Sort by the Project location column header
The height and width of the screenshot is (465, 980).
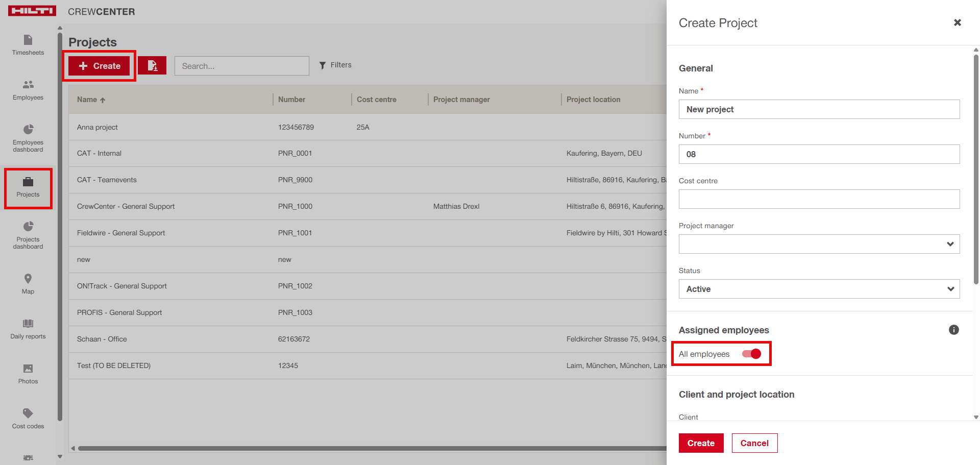(593, 100)
